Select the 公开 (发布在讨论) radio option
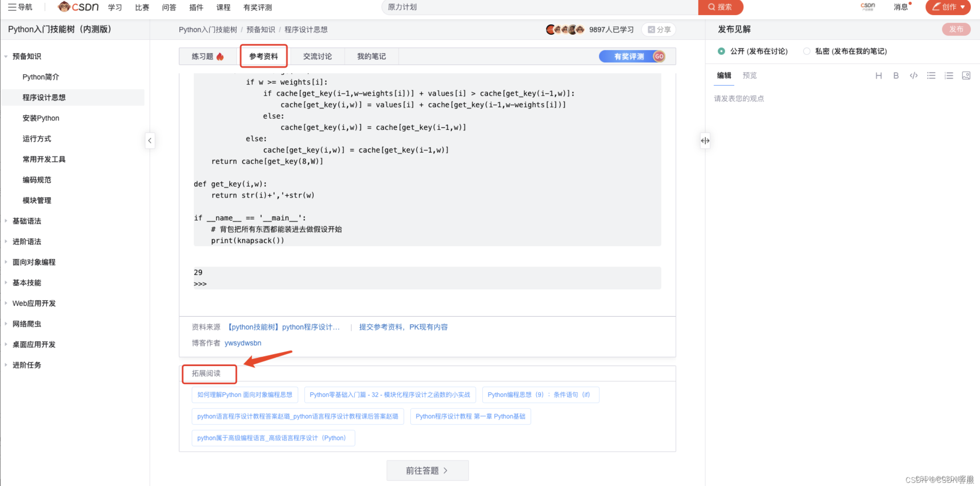The image size is (980, 486). [x=721, y=51]
